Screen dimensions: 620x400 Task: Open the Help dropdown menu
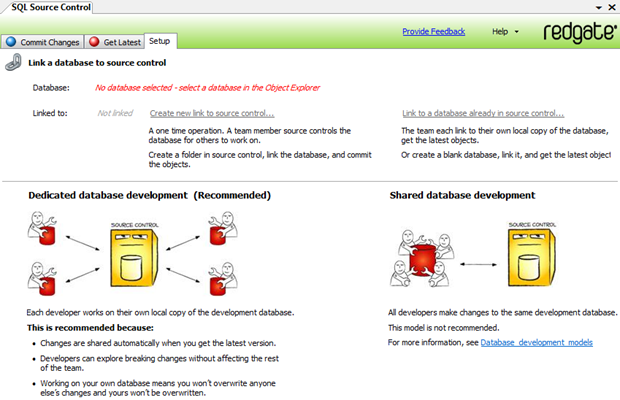coord(505,32)
